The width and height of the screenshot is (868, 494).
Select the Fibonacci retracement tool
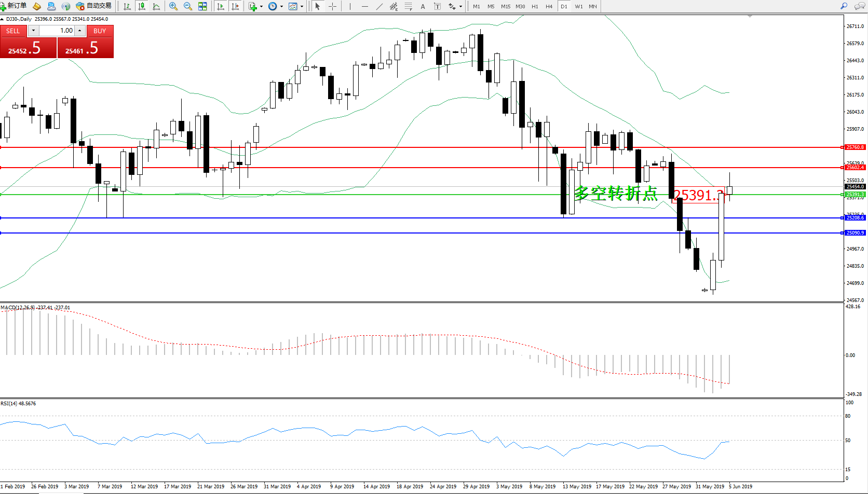(x=409, y=6)
